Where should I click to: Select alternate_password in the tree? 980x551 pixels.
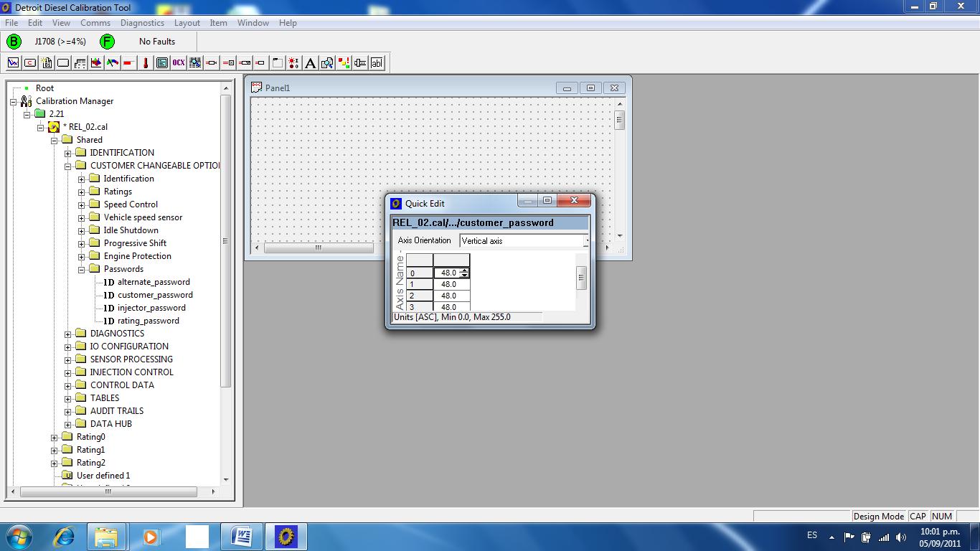(154, 282)
